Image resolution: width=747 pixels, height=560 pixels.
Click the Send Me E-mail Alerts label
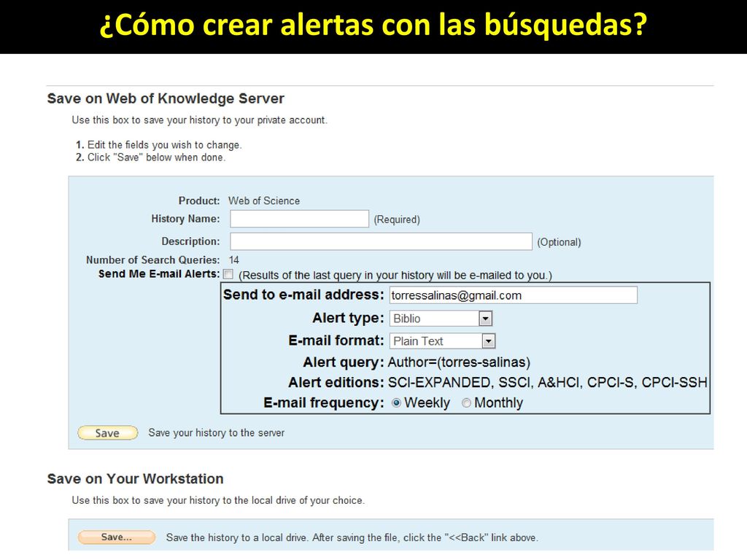click(159, 274)
